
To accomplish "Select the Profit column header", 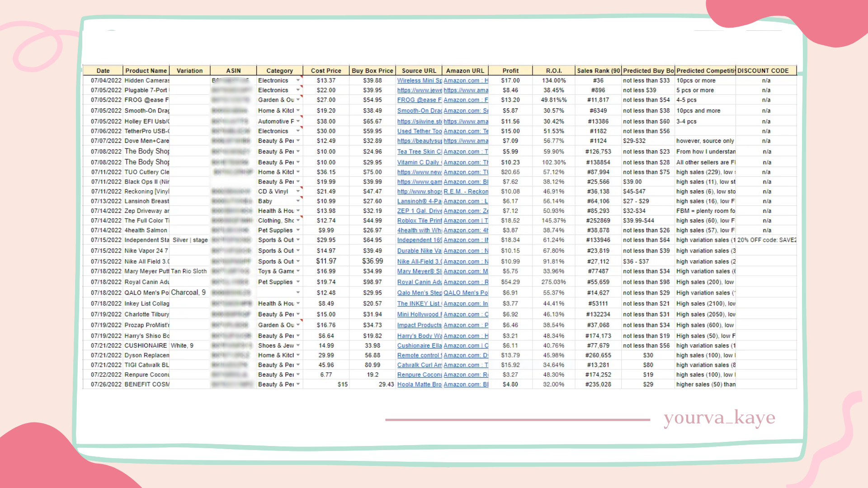I will (x=510, y=71).
